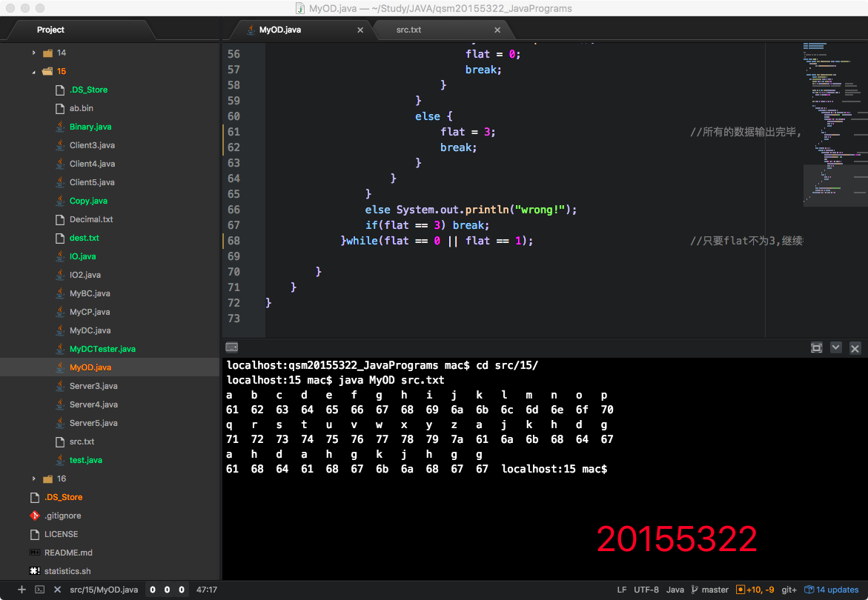Maximize the terminal panel
Screen dimensions: 868x600
click(817, 348)
